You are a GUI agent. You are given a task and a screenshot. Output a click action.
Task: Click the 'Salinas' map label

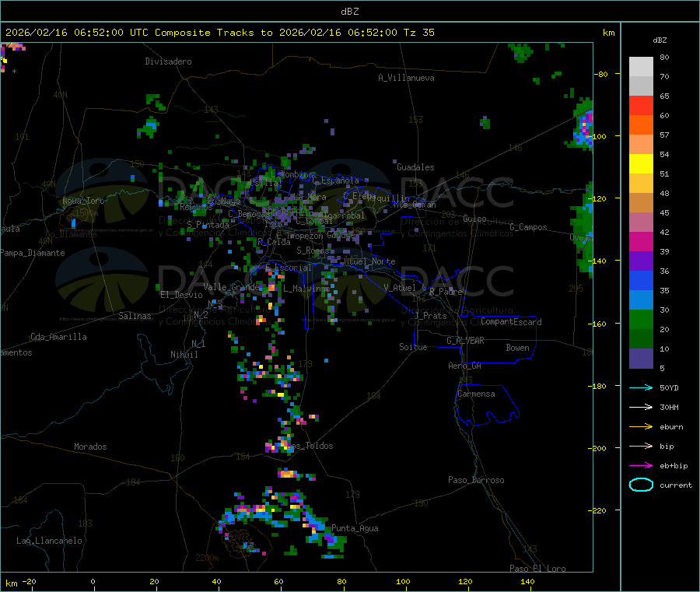tap(135, 316)
